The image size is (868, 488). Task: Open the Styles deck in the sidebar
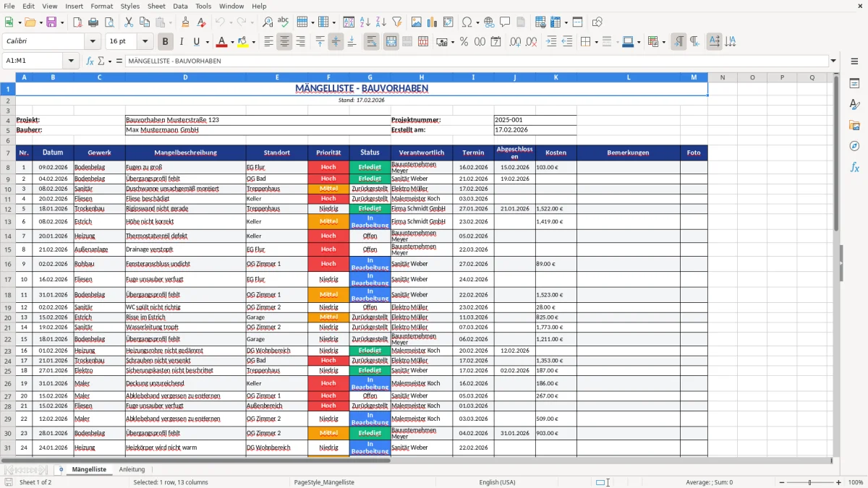854,104
